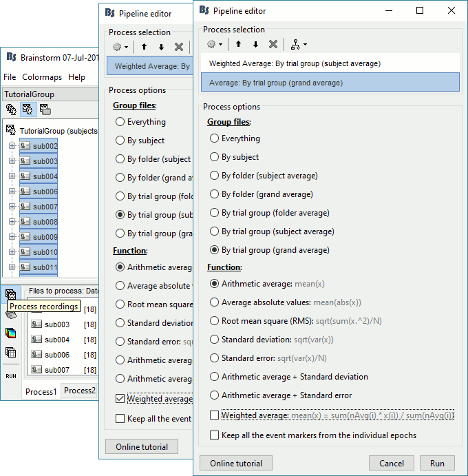Move selected process down in front editor
The width and height of the screenshot is (468, 476).
tap(255, 44)
